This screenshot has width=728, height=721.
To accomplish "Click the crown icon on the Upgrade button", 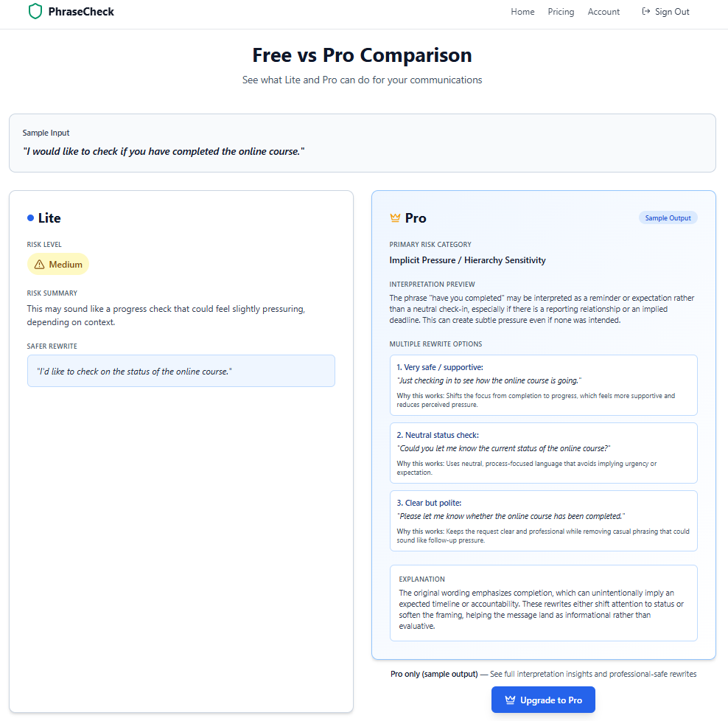I will 509,699.
